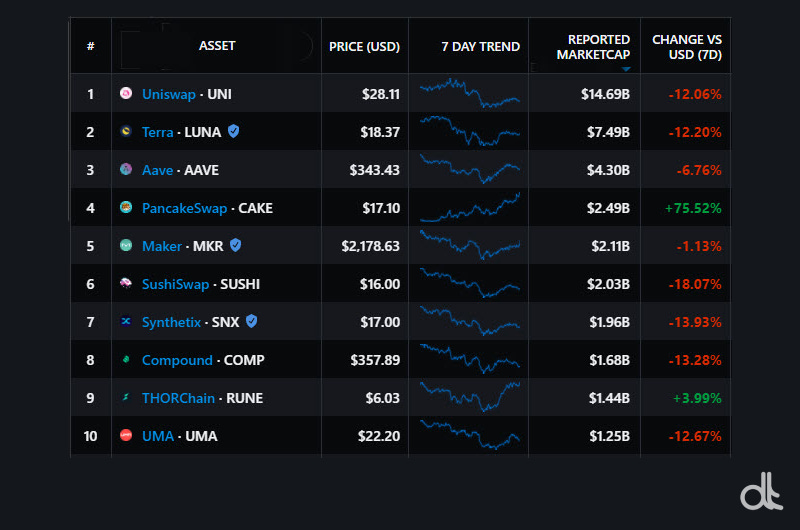This screenshot has height=530, width=800.
Task: Click the SushiSwap 7 day trend sparkline
Action: point(470,283)
